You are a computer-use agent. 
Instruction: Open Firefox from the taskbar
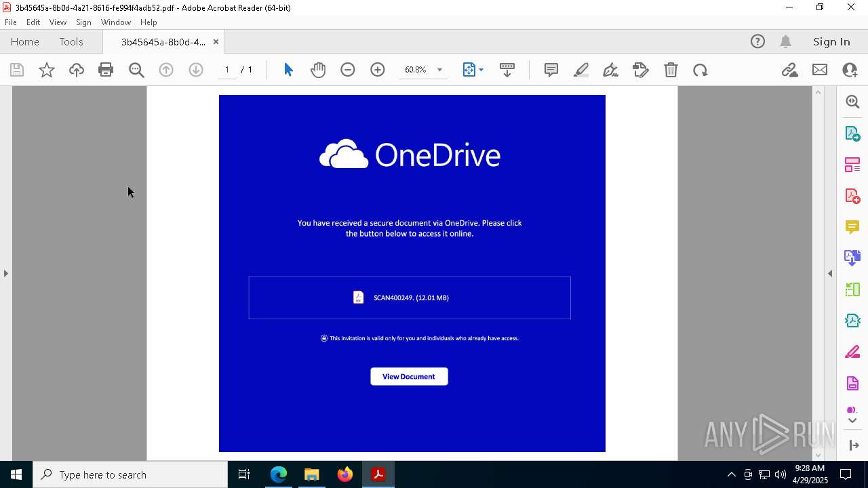(345, 474)
